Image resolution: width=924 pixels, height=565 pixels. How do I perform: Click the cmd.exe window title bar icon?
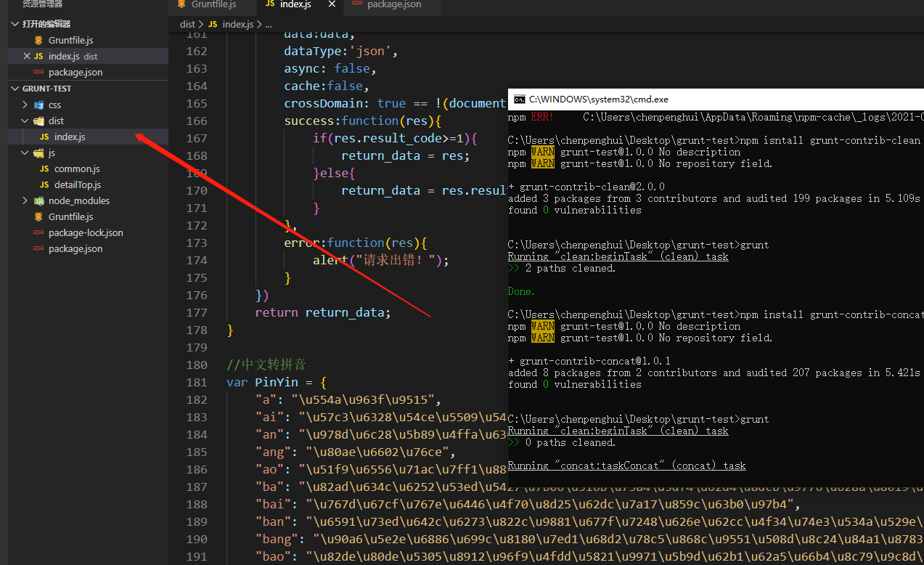pyautogui.click(x=519, y=99)
